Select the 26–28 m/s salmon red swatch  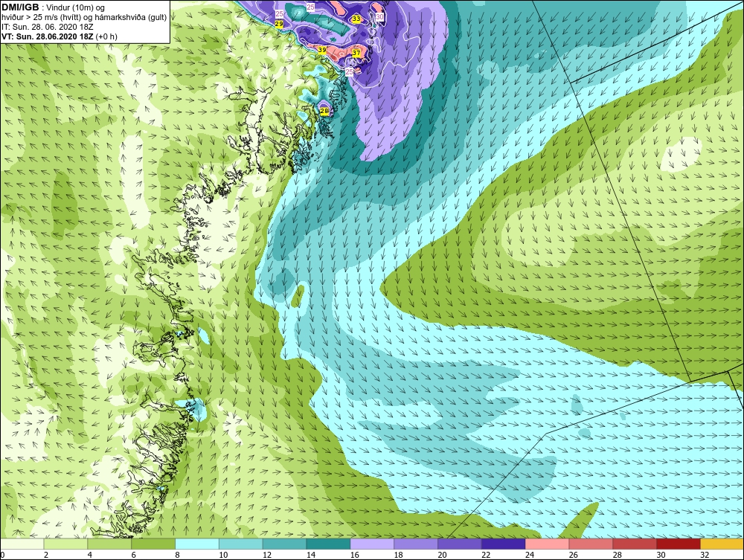(x=591, y=544)
